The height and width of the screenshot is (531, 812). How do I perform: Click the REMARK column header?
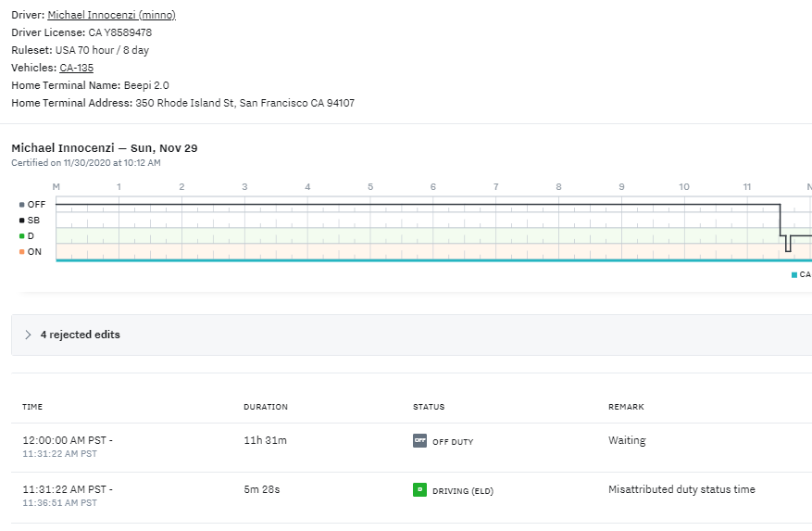626,407
